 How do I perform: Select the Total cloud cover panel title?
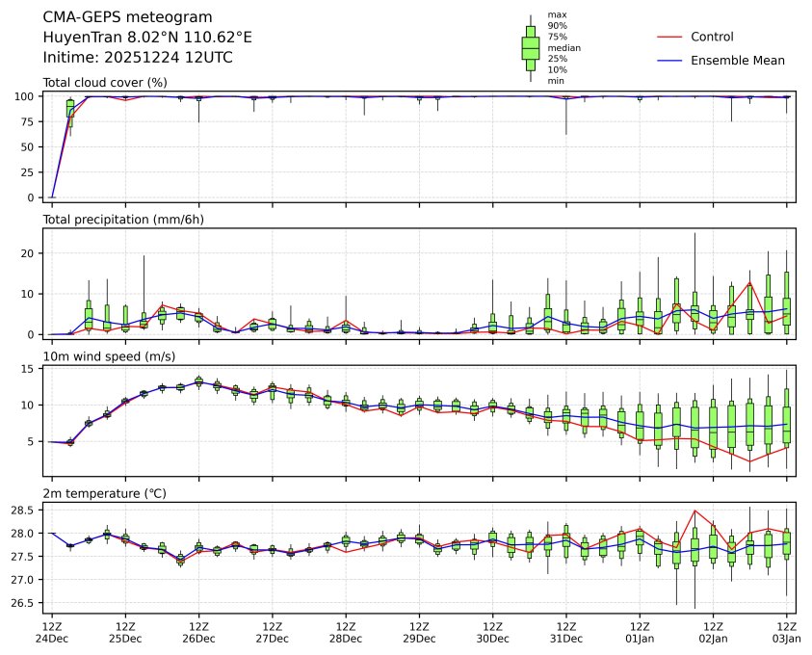105,83
